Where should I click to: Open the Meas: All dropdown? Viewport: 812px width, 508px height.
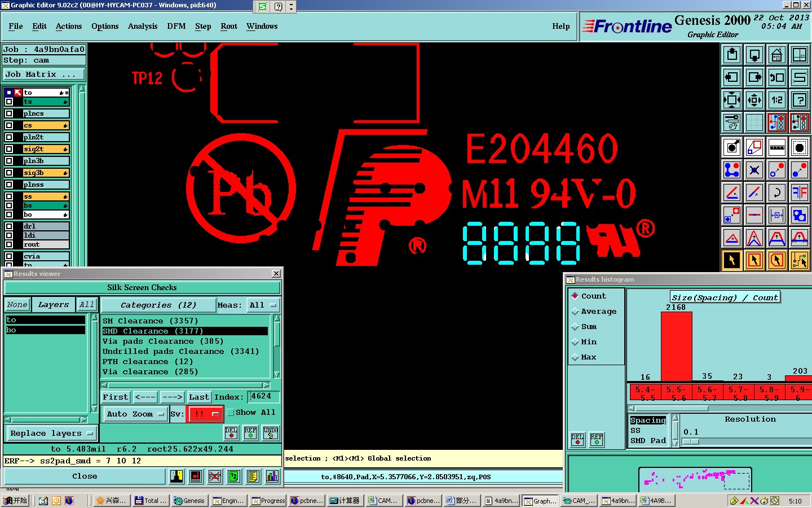(263, 305)
